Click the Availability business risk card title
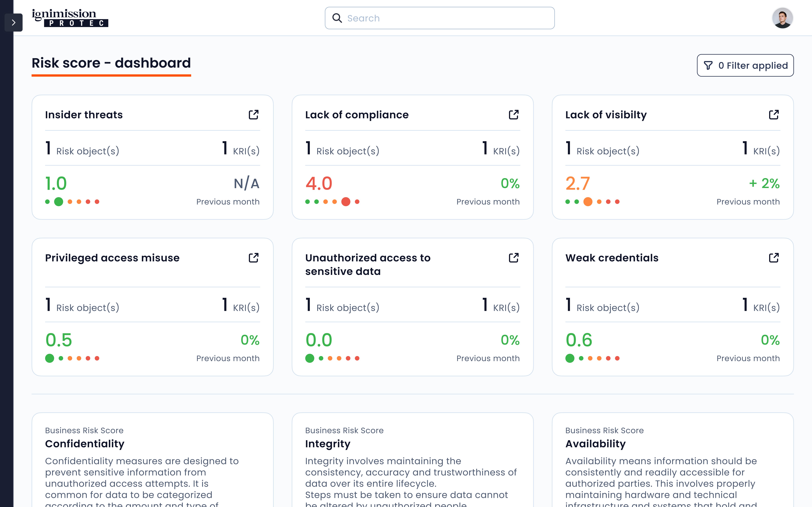 point(595,444)
